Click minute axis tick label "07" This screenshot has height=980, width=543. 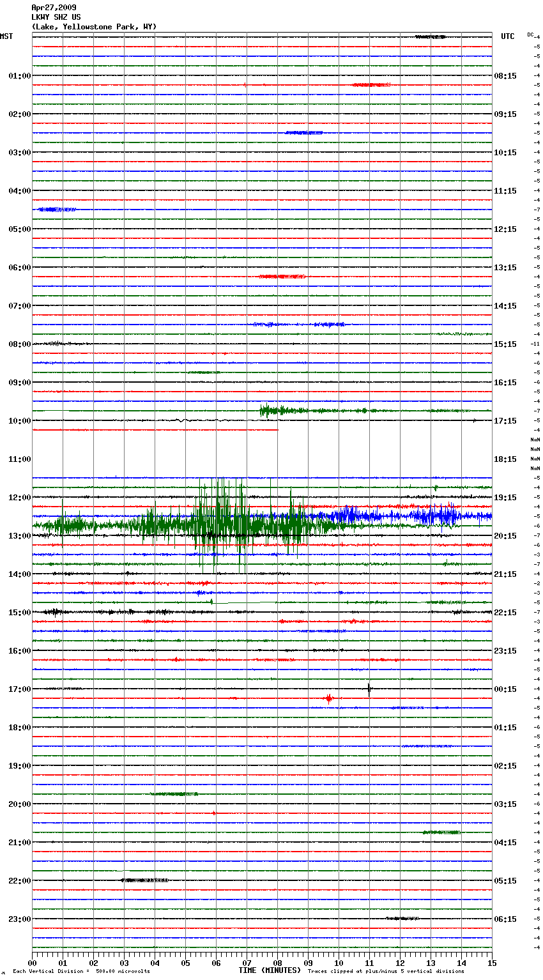247,963
